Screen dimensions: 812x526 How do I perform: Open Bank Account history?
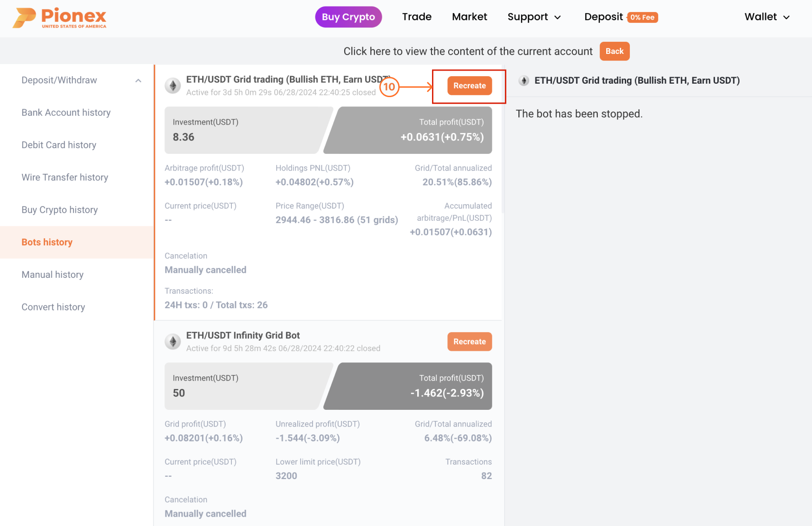[x=65, y=112]
